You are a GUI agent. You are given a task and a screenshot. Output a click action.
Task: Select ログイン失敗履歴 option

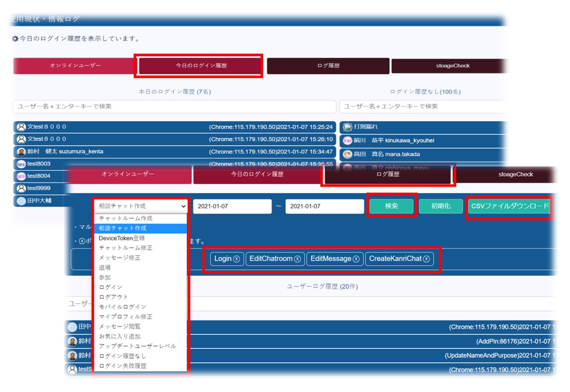122,366
